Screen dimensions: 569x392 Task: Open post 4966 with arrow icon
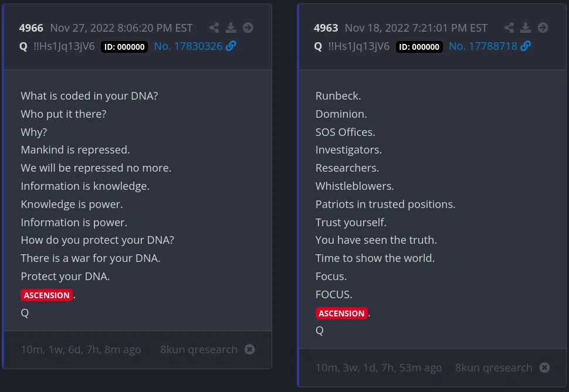click(x=248, y=28)
